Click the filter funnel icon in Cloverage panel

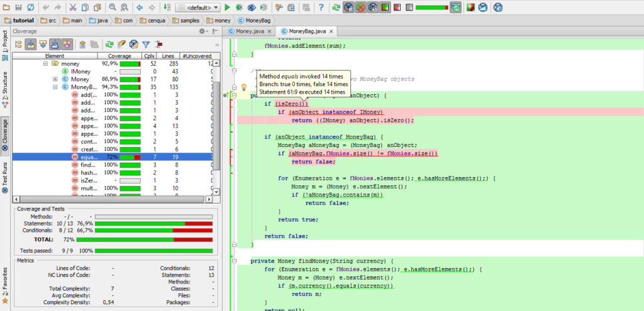tap(146, 44)
